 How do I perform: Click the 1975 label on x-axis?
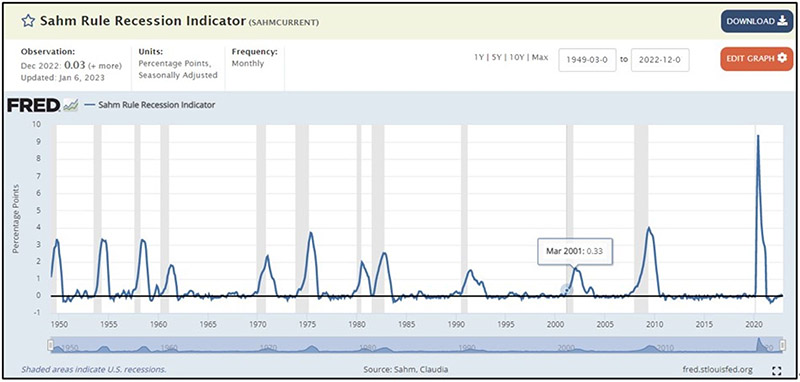pyautogui.click(x=307, y=324)
